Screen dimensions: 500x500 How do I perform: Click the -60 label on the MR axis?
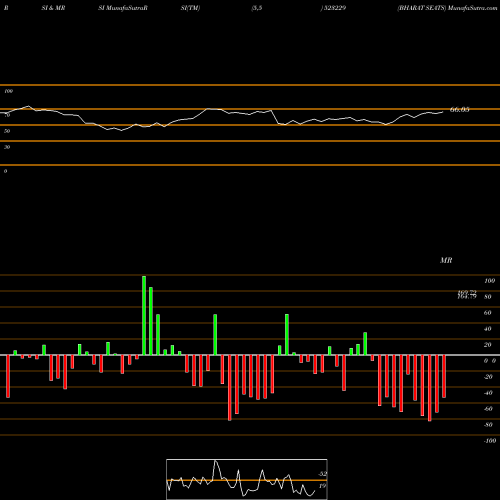[x=488, y=409]
